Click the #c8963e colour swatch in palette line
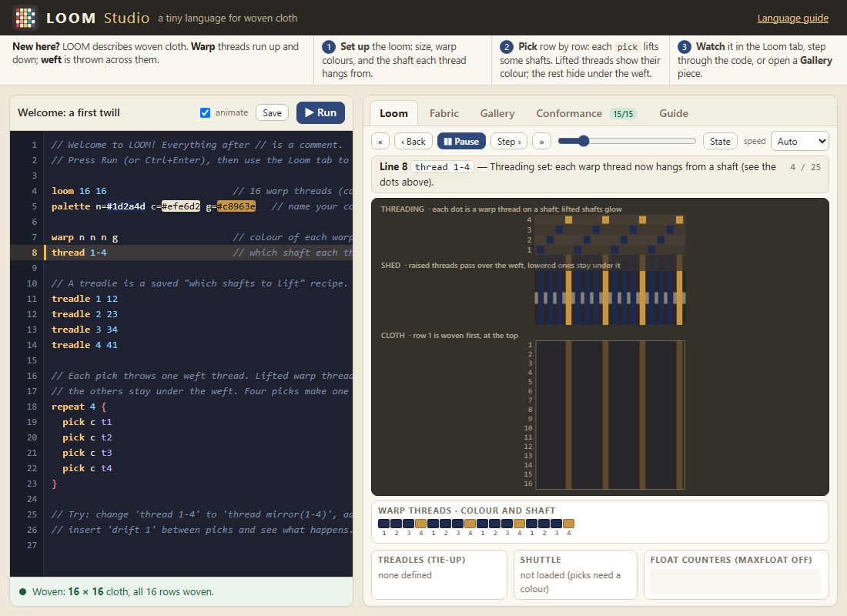The width and height of the screenshot is (847, 616). pyautogui.click(x=236, y=206)
